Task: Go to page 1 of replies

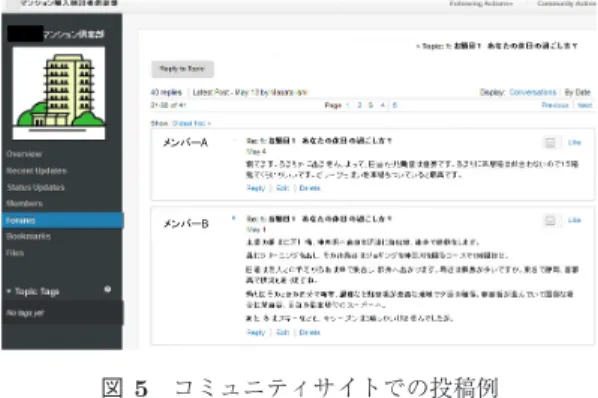Action: tap(347, 105)
